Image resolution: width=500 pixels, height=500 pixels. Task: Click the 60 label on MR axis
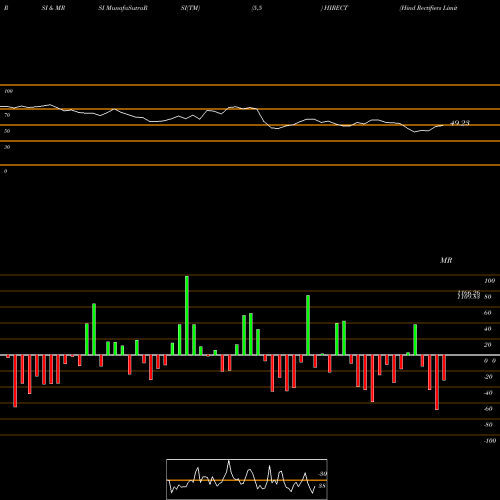(x=488, y=313)
